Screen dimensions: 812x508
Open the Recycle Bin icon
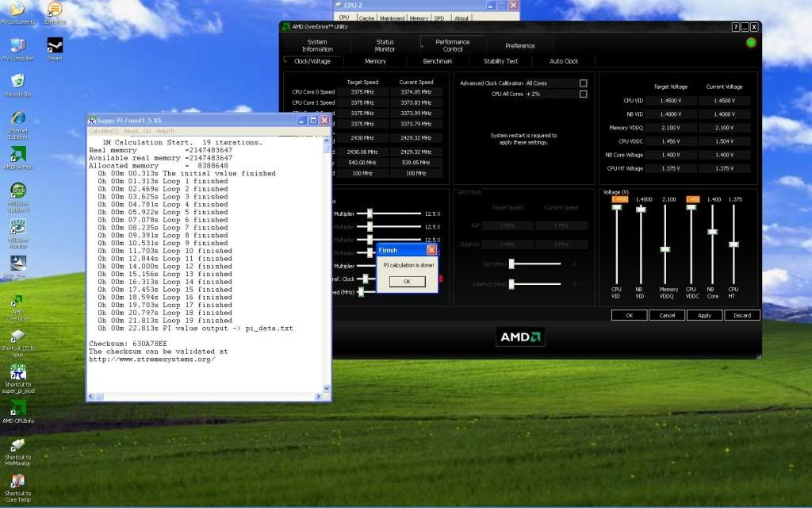[x=17, y=86]
